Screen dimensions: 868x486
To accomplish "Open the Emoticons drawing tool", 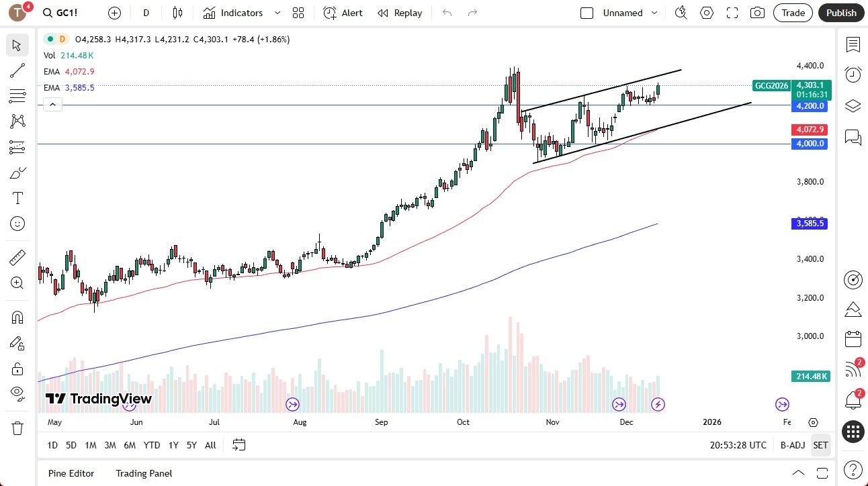I will (x=17, y=224).
